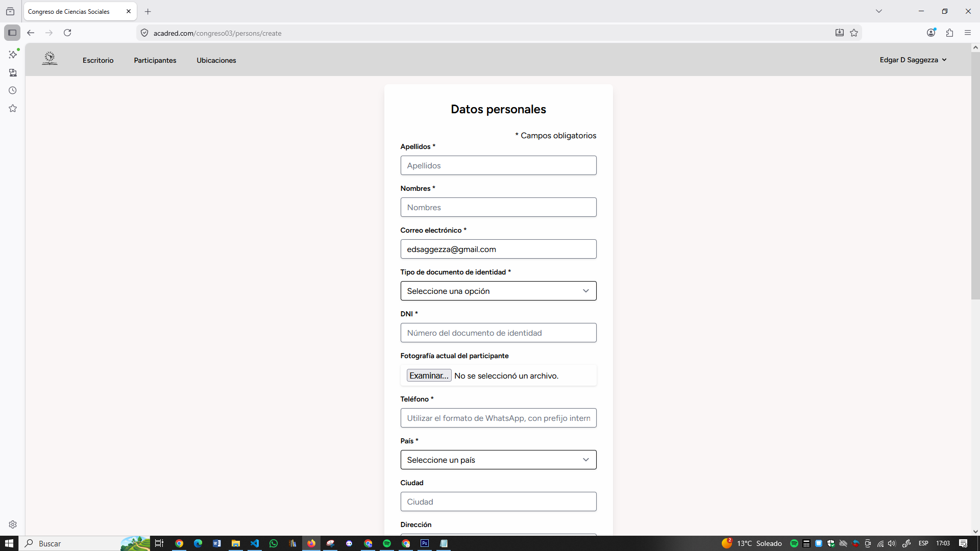This screenshot has width=980, height=551.
Task: Open Task View on the taskbar
Action: click(159, 543)
